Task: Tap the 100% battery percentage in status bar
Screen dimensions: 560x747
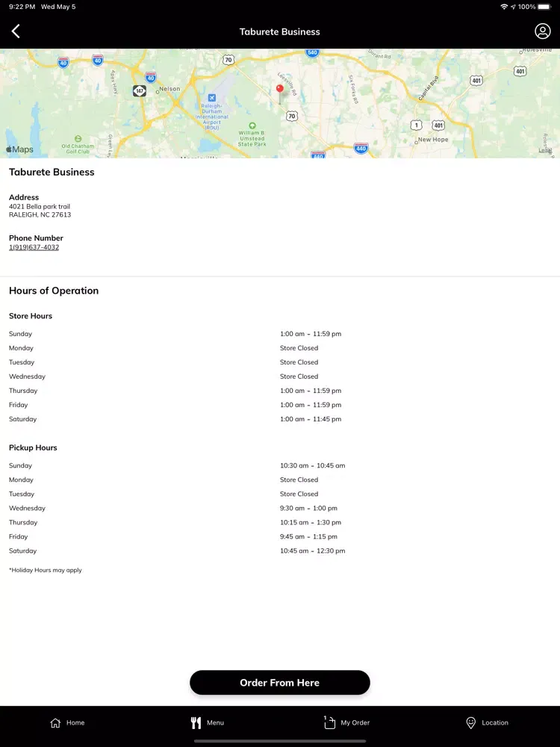Action: point(526,7)
